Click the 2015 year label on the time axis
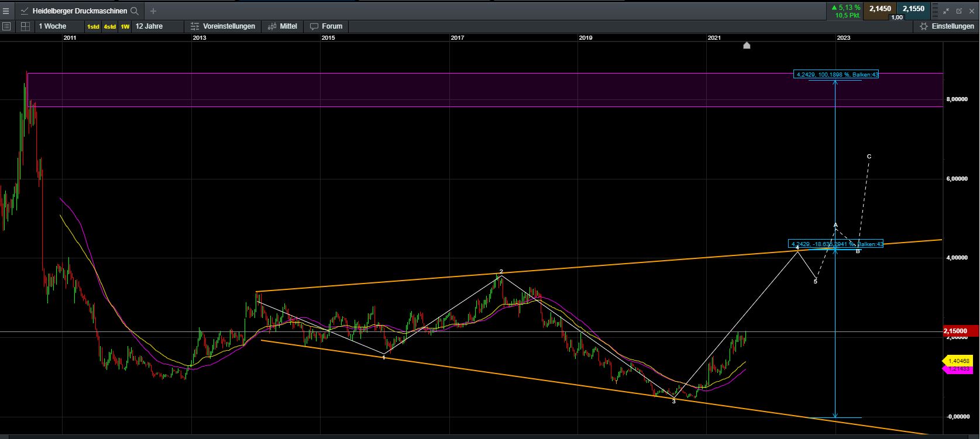Screen dimensions: 980x439 328,38
